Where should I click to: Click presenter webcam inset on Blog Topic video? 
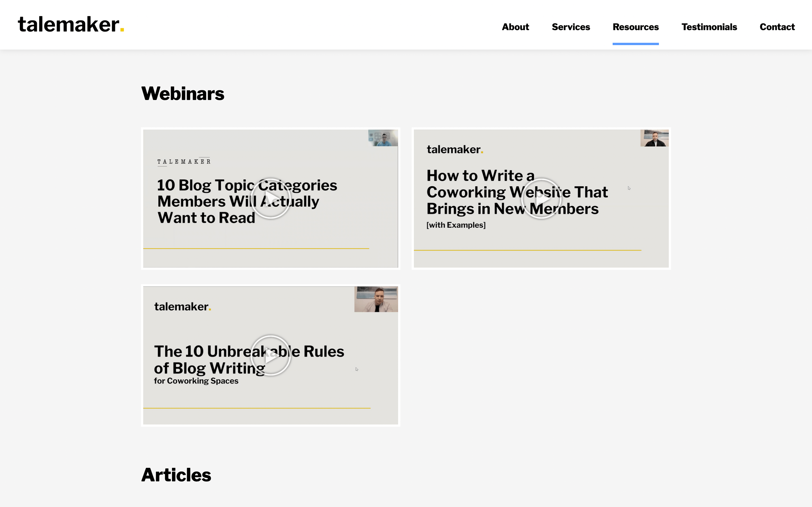tap(383, 138)
